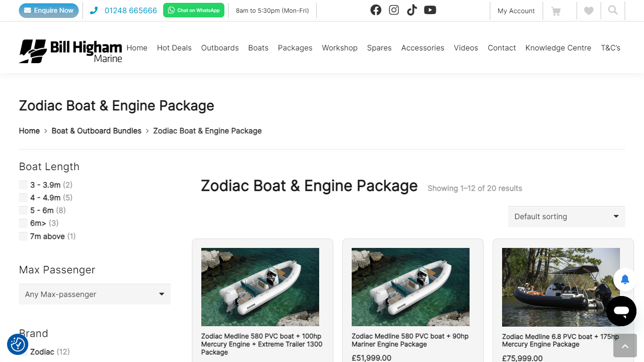Open the shopping cart icon
Viewport: 644px width, 362px height.
556,11
